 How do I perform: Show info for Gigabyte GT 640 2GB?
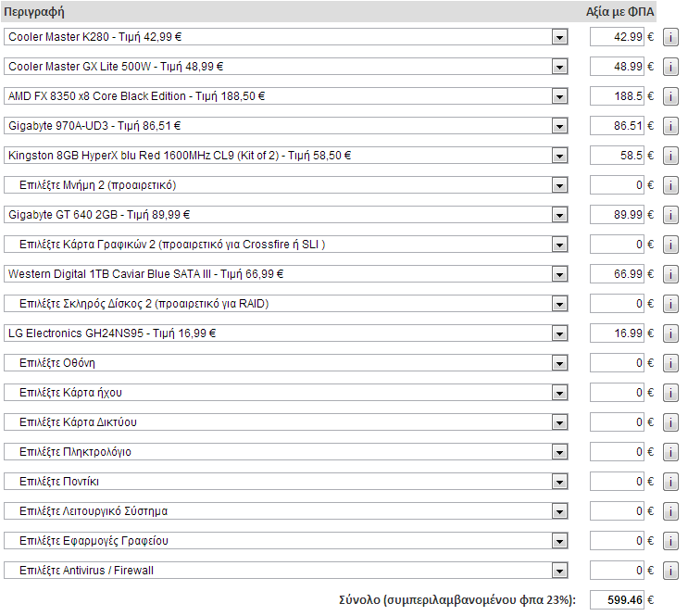tap(670, 215)
